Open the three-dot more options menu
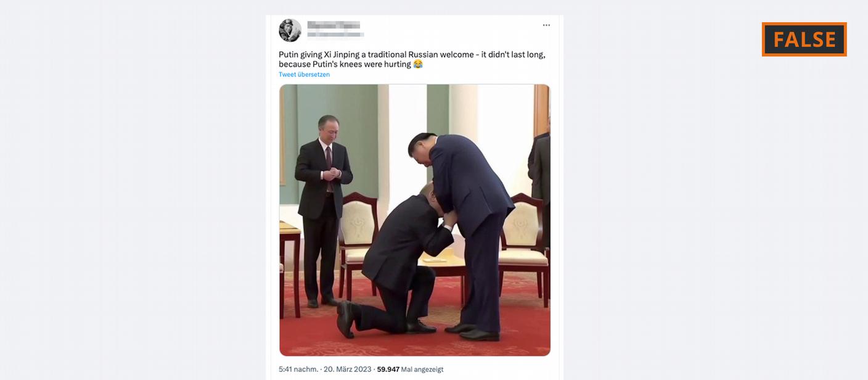Viewport: 868px width, 380px height. (x=546, y=25)
